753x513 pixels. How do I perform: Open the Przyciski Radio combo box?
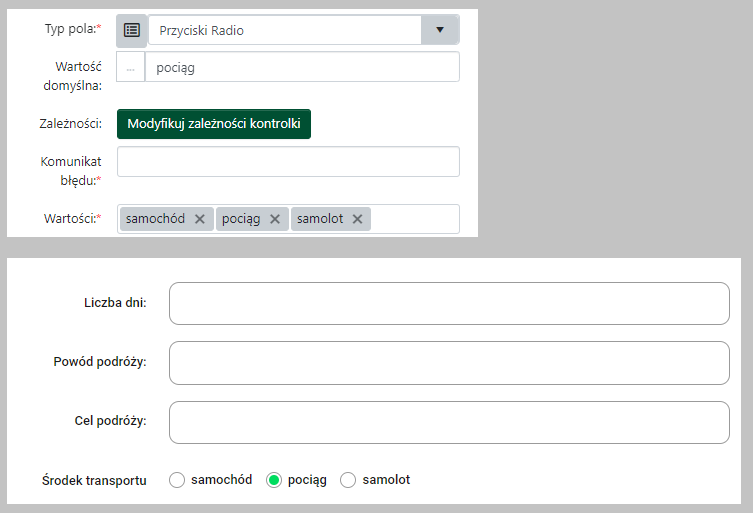click(x=285, y=30)
